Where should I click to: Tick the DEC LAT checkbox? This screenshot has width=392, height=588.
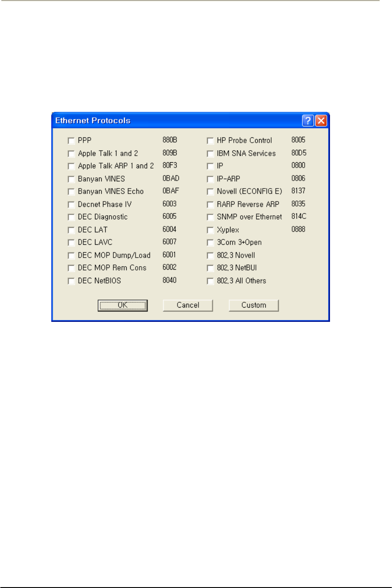[x=70, y=230]
